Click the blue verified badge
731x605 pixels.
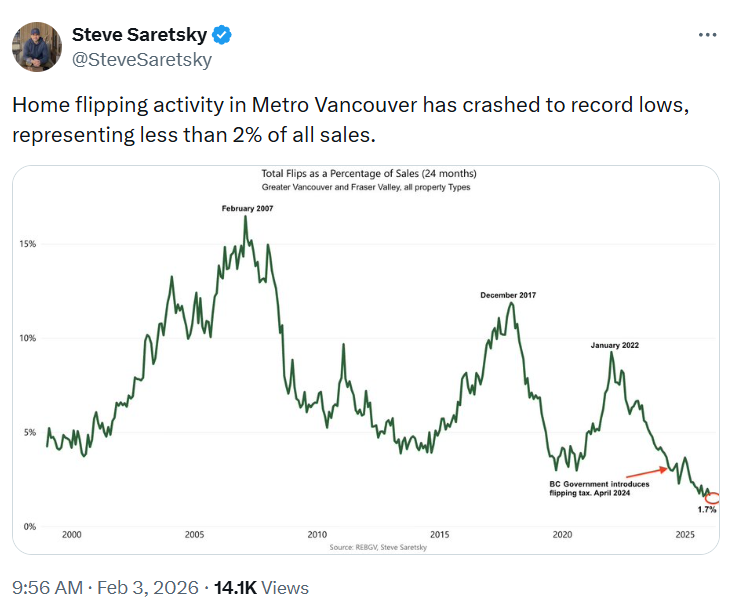222,36
